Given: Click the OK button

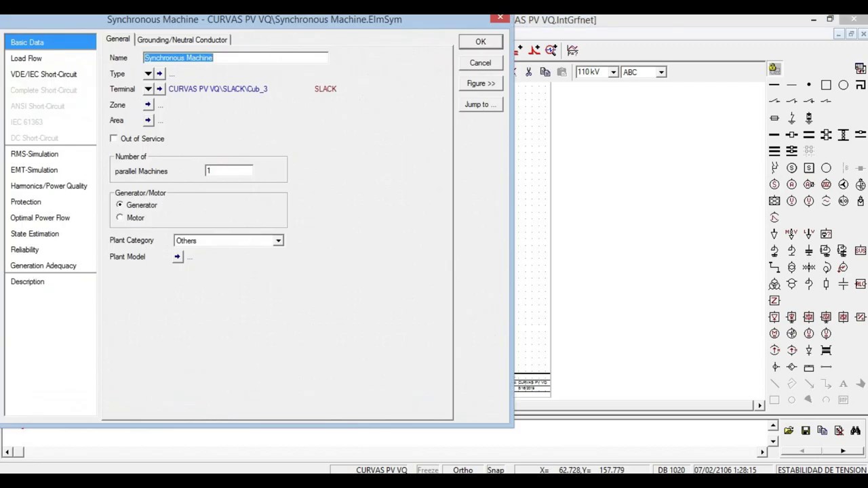Looking at the screenshot, I should coord(480,41).
